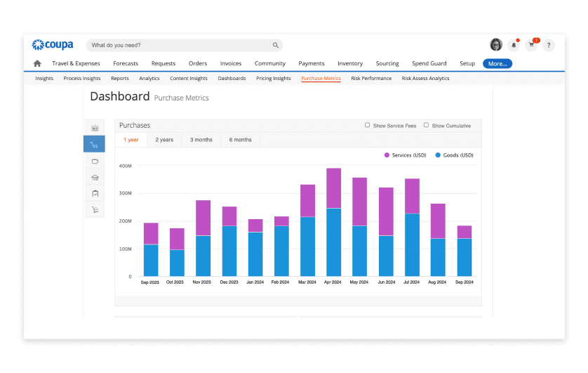Click the Home icon in navigation bar
Viewport: 588px width, 373px height.
point(37,63)
